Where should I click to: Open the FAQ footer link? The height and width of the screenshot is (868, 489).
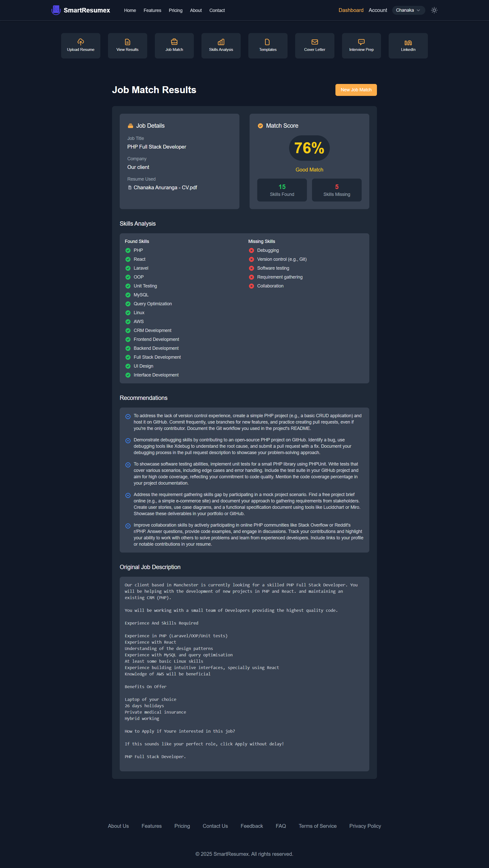[x=281, y=826]
